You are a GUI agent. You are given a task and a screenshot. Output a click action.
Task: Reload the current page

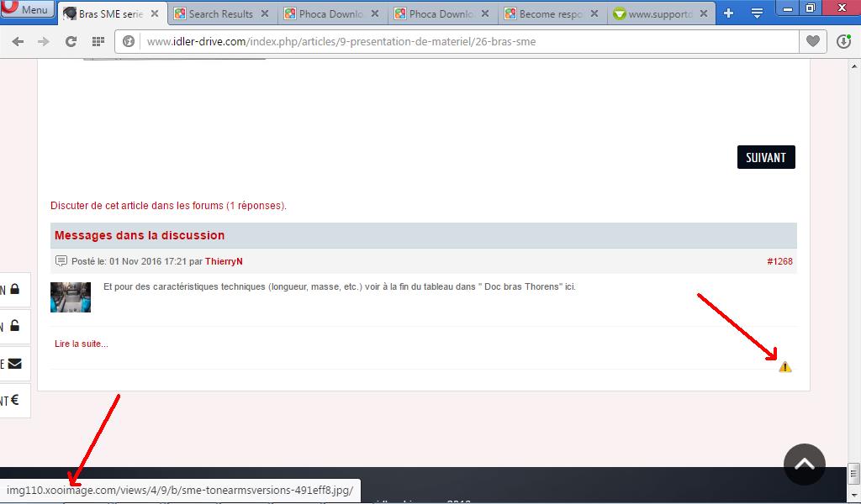pyautogui.click(x=71, y=41)
